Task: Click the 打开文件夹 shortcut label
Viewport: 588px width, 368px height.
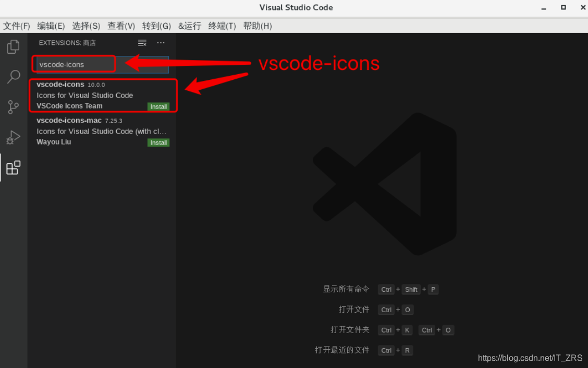Action: tap(350, 330)
